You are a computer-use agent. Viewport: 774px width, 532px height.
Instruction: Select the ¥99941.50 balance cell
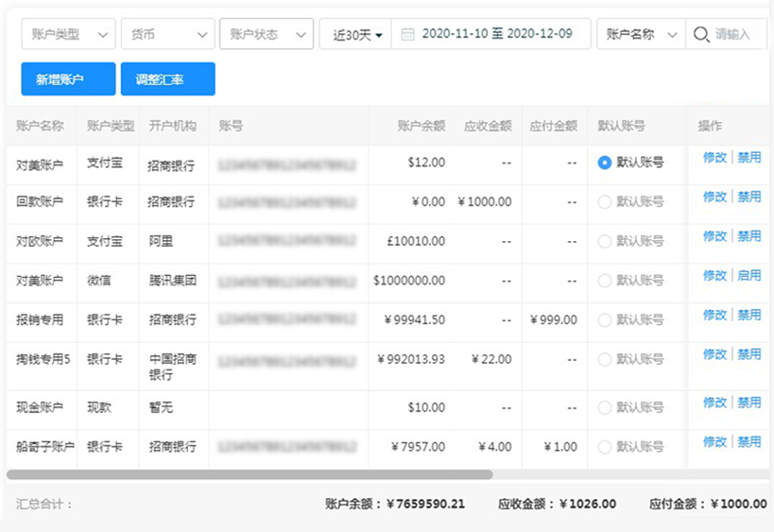click(x=415, y=319)
